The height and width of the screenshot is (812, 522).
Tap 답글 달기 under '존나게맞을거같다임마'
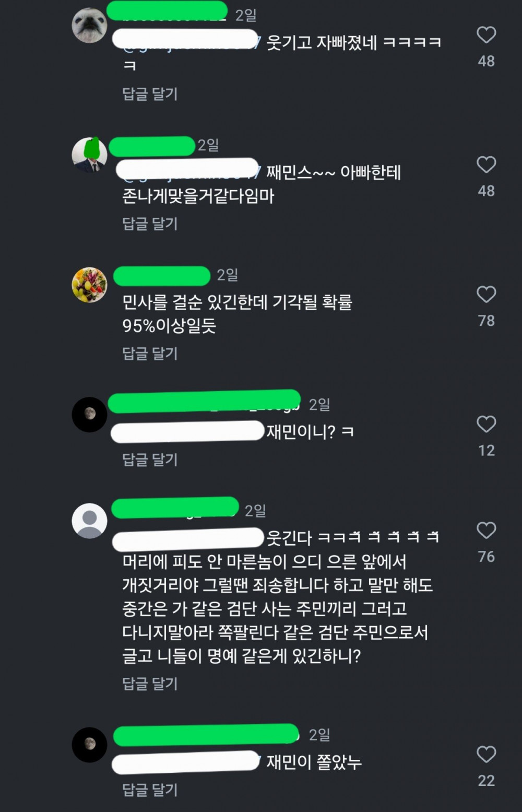(x=150, y=224)
